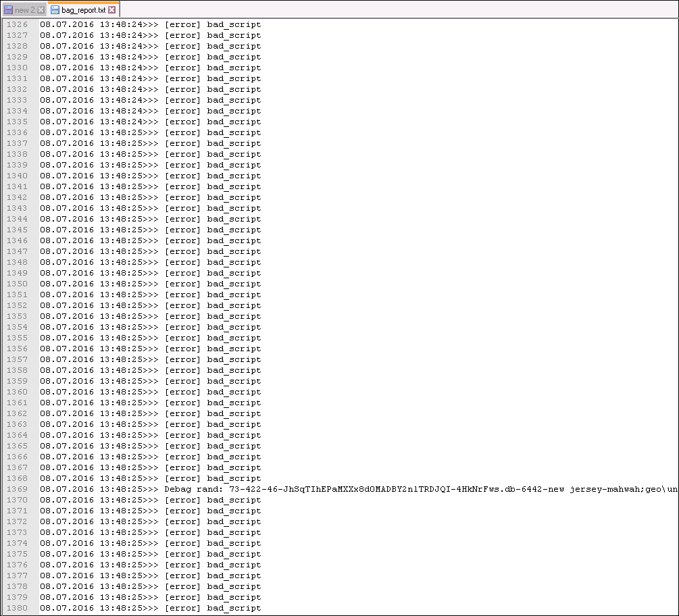This screenshot has height=616, width=679.
Task: Click timestamp 13:48:24 on line 1330
Action: (x=121, y=68)
